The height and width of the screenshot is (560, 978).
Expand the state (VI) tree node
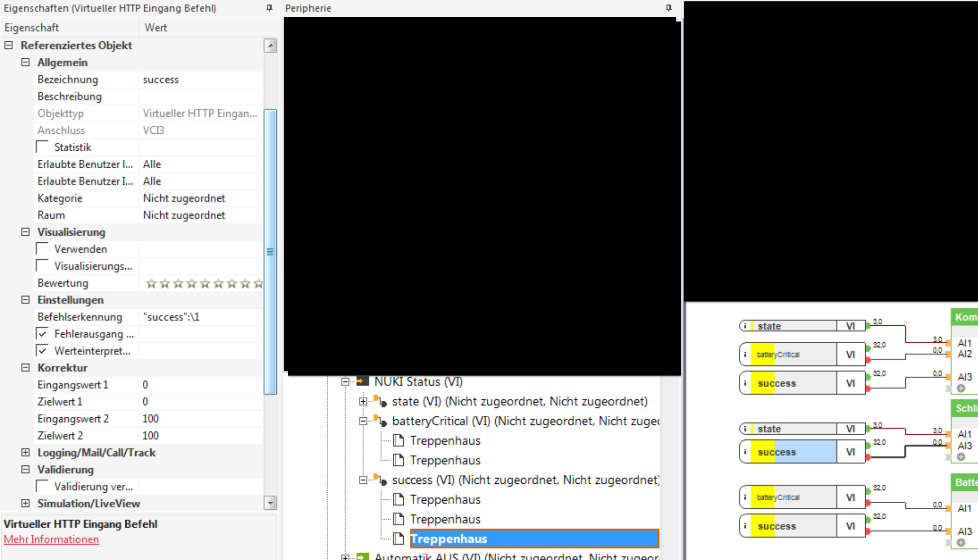[363, 401]
